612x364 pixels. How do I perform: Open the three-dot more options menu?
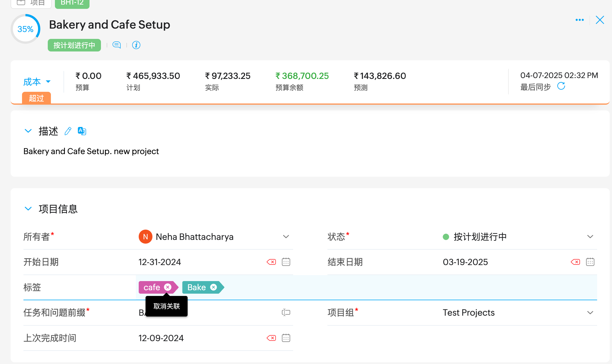click(579, 20)
